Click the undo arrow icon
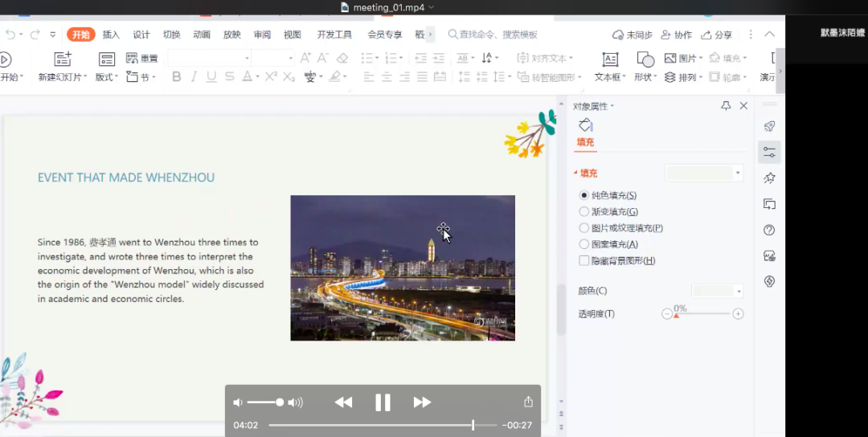Viewport: 868px width, 437px height. pos(10,35)
